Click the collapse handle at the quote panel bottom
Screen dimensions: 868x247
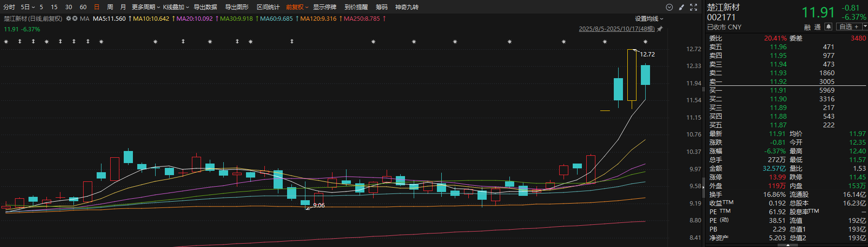click(x=787, y=245)
